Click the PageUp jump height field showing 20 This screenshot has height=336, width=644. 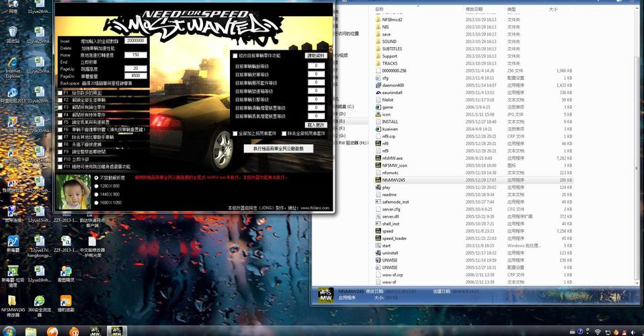click(136, 69)
